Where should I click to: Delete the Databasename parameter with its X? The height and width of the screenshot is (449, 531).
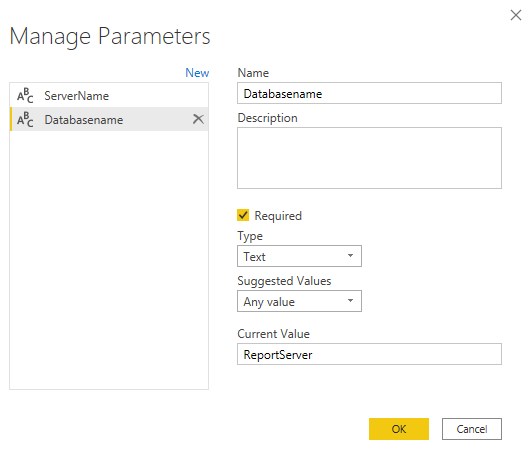198,119
